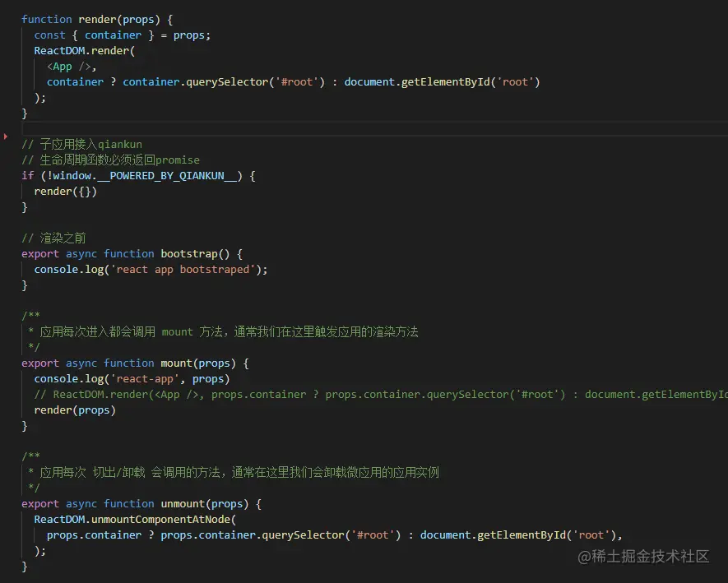Click comment '// 渲染之前'
The width and height of the screenshot is (728, 583).
[x=53, y=238]
